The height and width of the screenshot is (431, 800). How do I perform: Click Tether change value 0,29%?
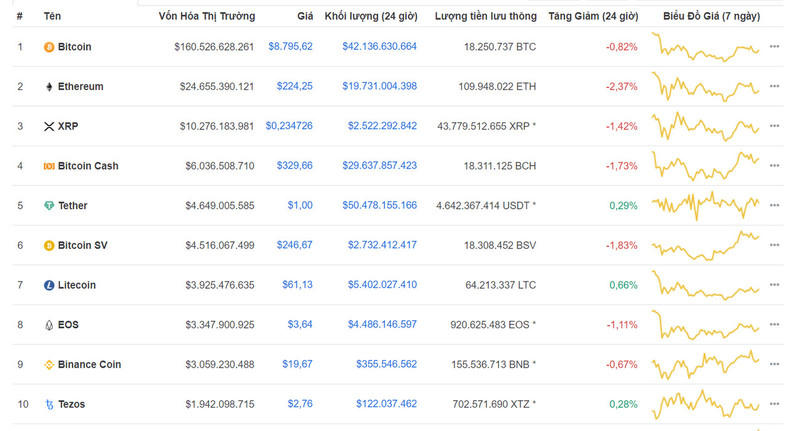[623, 206]
